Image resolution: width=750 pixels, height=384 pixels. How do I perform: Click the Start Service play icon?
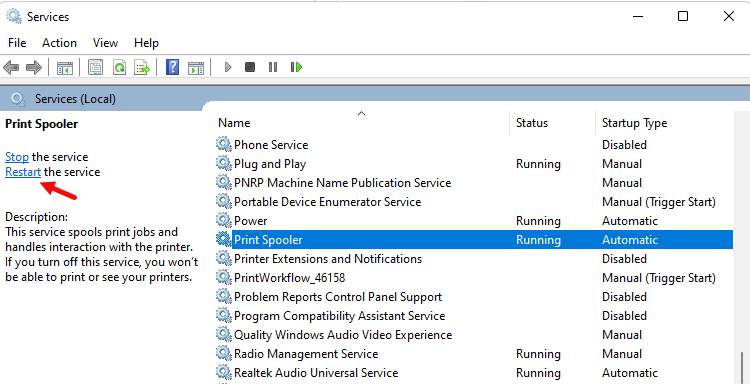coord(228,67)
